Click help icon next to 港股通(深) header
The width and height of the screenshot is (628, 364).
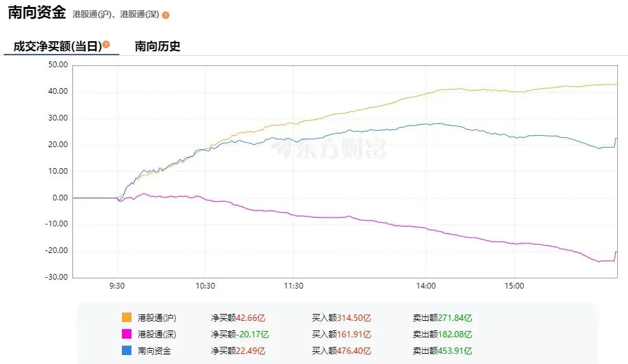(x=166, y=15)
